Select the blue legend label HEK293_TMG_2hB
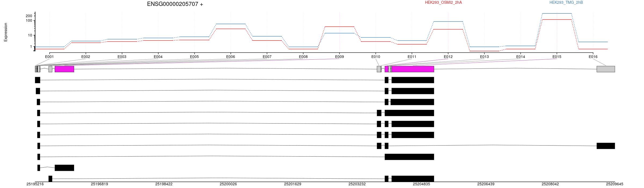The width and height of the screenshot is (644, 188). point(566,2)
